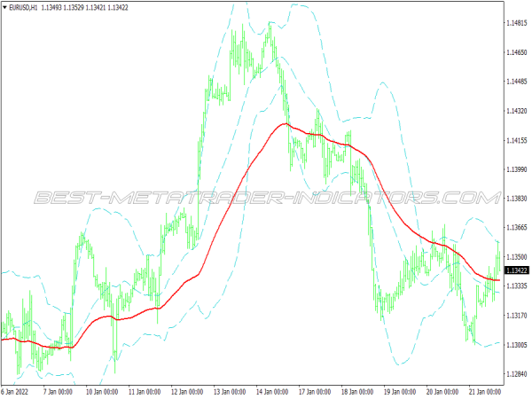Click the 20 Jan 00:00 time label
The height and width of the screenshot is (399, 532).
click(442, 392)
